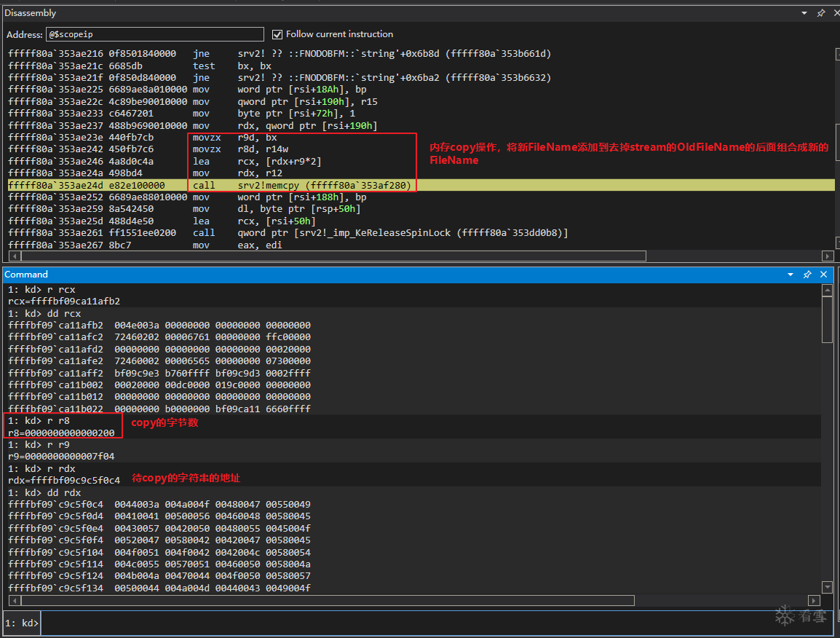Click Disassembly horizontal scrollbar right arrow

coord(828,256)
